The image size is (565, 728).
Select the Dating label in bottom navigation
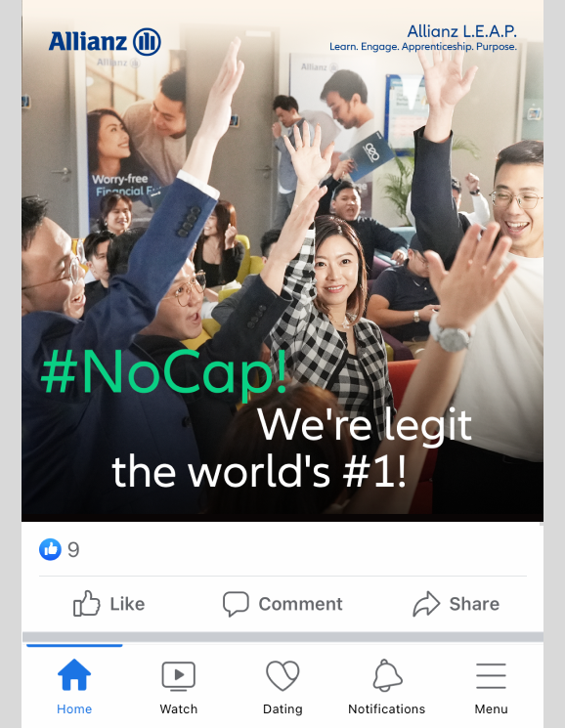282,709
